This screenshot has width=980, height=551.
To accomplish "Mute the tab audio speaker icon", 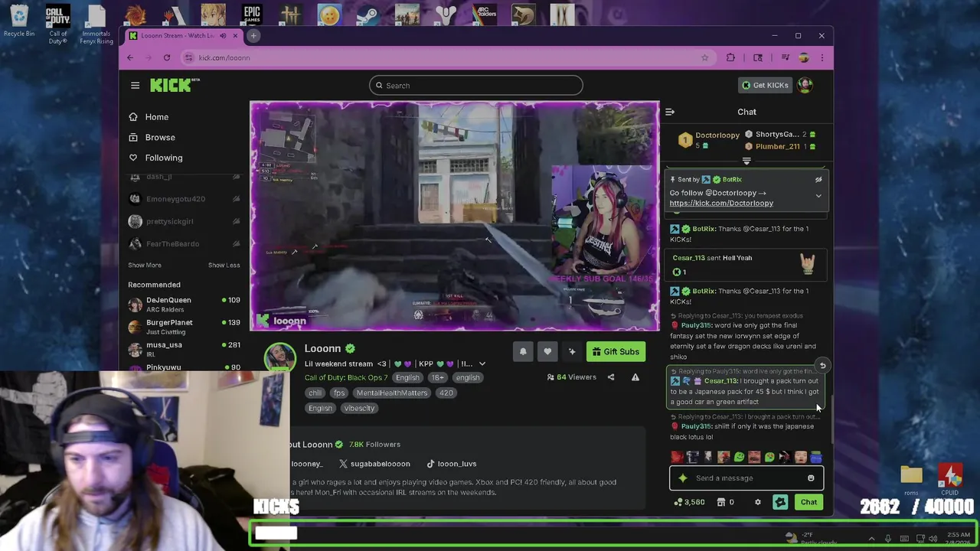I will 223,36.
